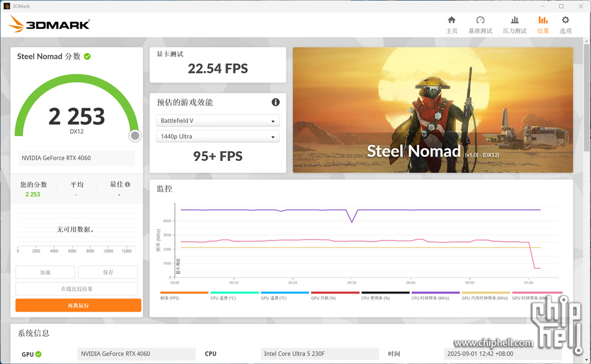
Task: Click 您的分数 value 2 253
Action: 33,195
